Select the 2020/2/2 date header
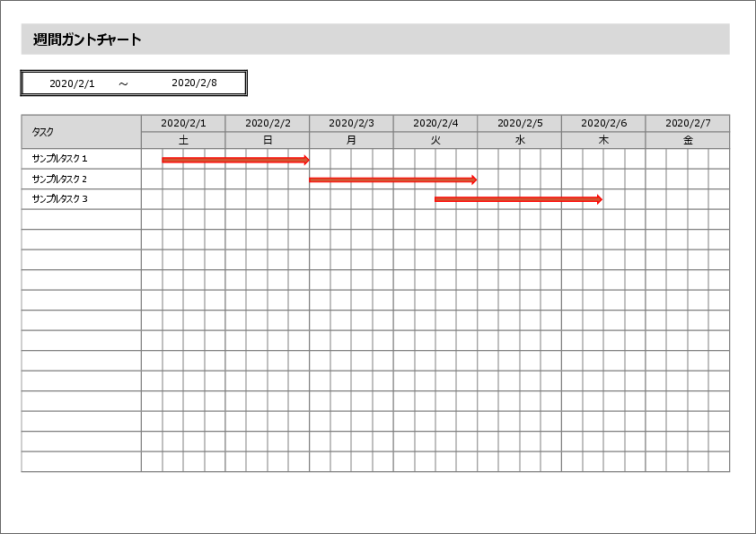Image resolution: width=756 pixels, height=534 pixels. point(268,123)
